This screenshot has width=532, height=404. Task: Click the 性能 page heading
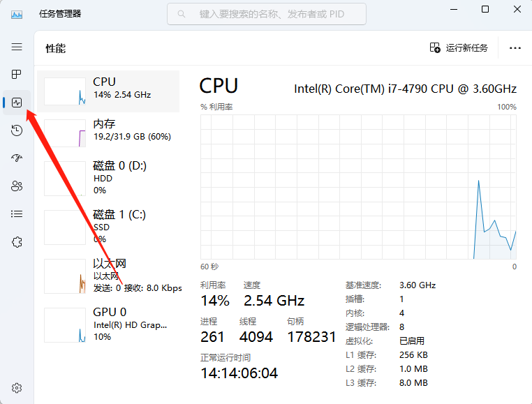pyautogui.click(x=56, y=48)
